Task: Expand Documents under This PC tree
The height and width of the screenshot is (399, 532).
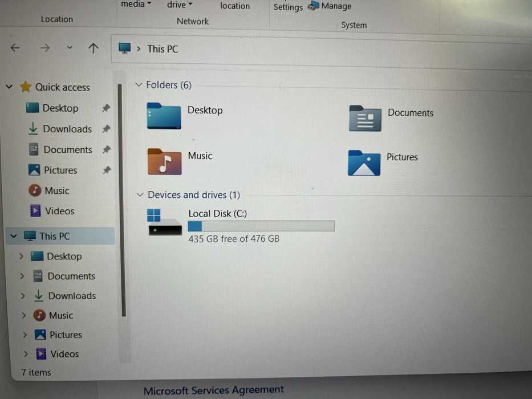Action: click(22, 276)
